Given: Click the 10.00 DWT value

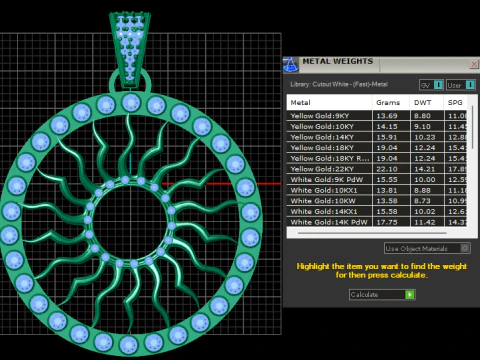Looking at the screenshot, I should (425, 180).
